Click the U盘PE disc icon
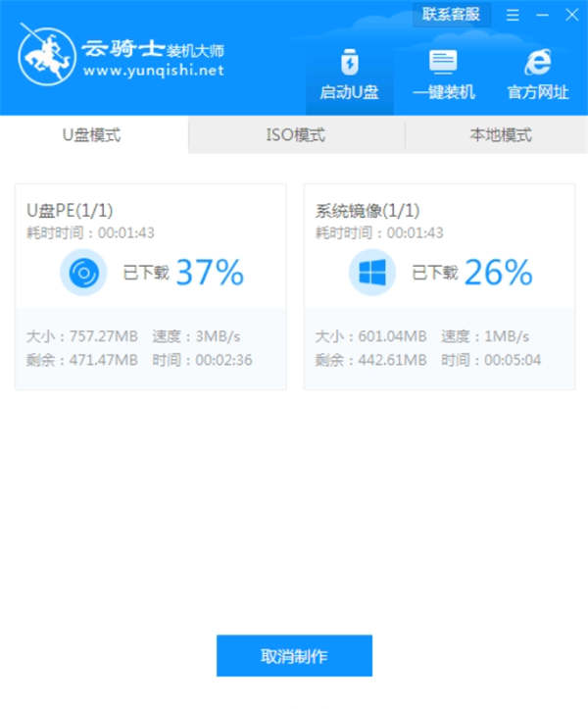This screenshot has height=709, width=588. pos(83,273)
